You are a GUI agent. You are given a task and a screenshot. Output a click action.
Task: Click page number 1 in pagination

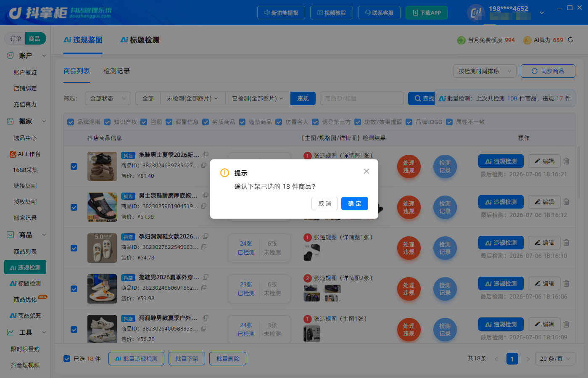coord(512,359)
